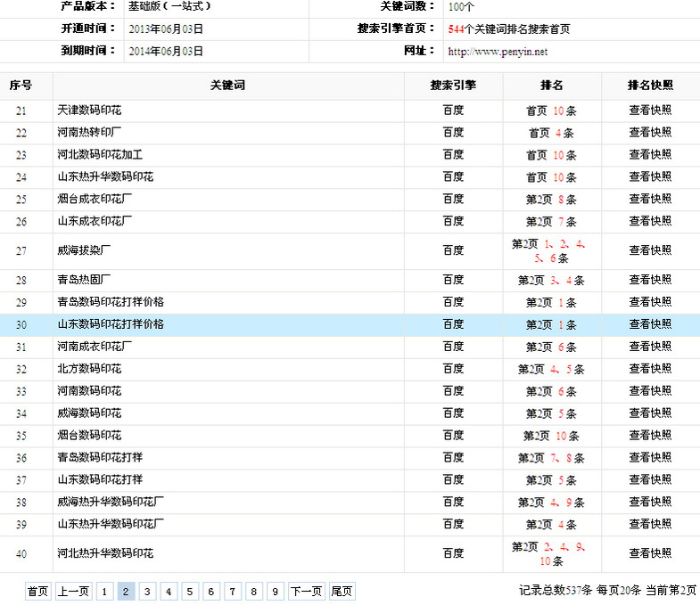Screen dimensions: 700x605
Task: View 查看快照 for 天津数码印花
Action: [x=650, y=110]
